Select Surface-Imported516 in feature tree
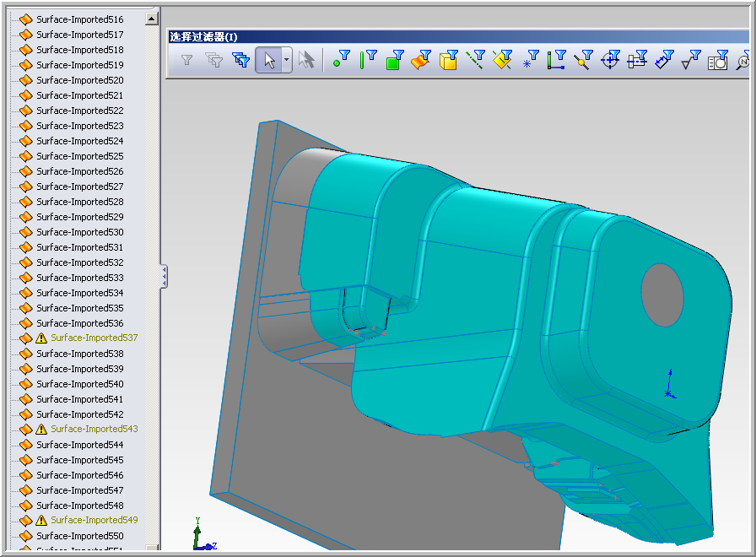This screenshot has height=557, width=756. 80,19
